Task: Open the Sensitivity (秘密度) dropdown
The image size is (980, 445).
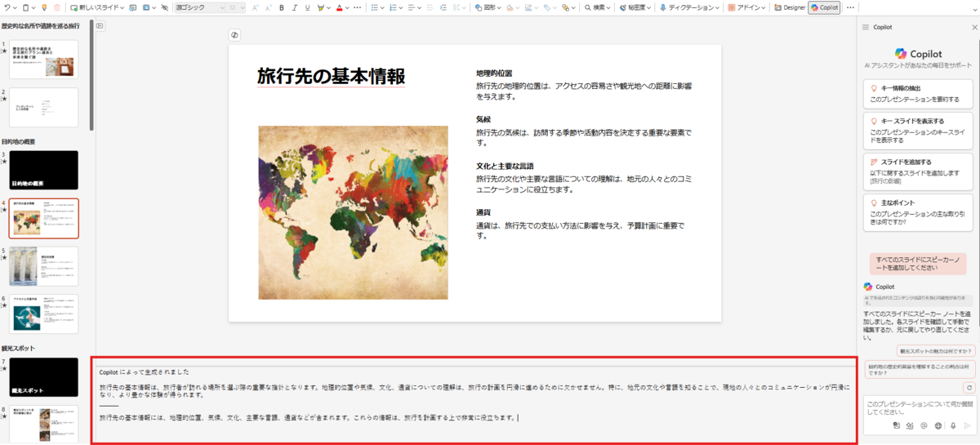Action: point(635,7)
